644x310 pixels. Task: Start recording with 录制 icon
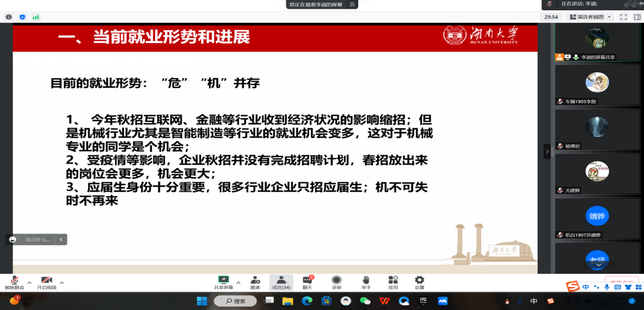[336, 281]
